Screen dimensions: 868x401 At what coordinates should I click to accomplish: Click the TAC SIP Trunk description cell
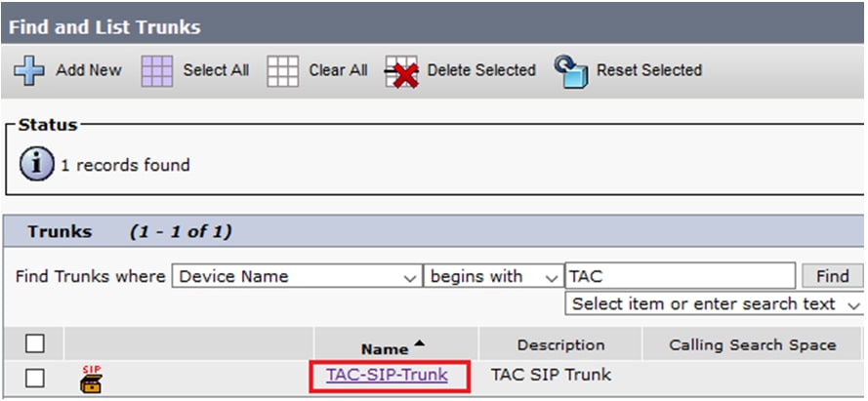(x=551, y=375)
